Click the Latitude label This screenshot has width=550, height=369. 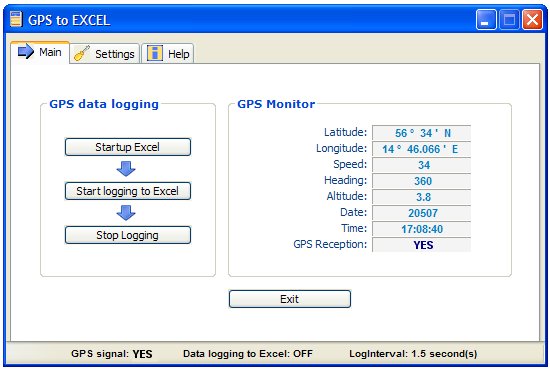click(346, 132)
